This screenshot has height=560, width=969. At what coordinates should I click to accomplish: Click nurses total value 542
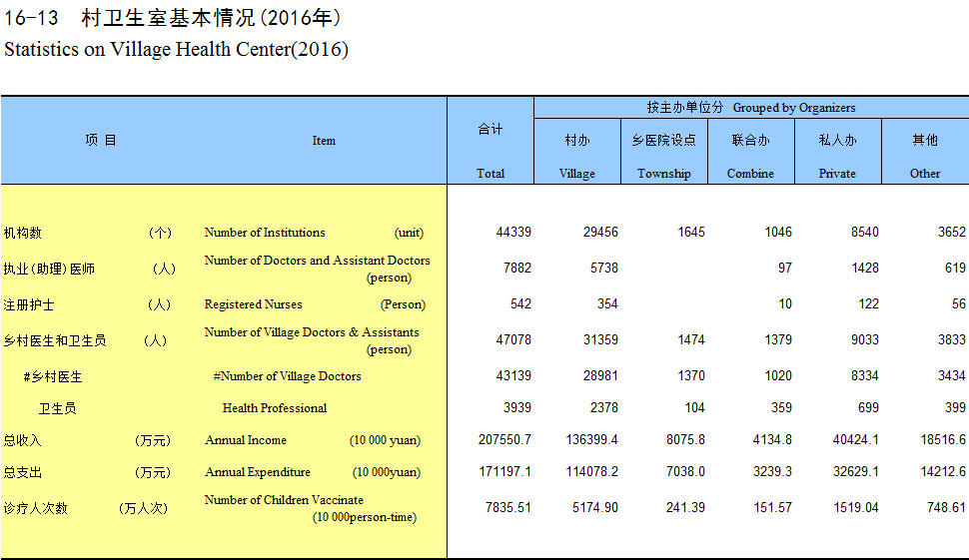click(520, 303)
